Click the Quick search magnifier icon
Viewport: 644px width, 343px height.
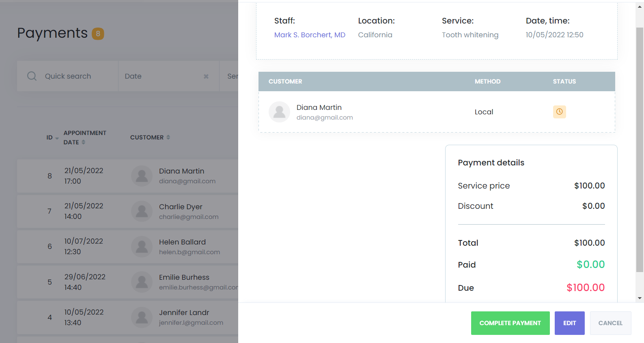[32, 76]
